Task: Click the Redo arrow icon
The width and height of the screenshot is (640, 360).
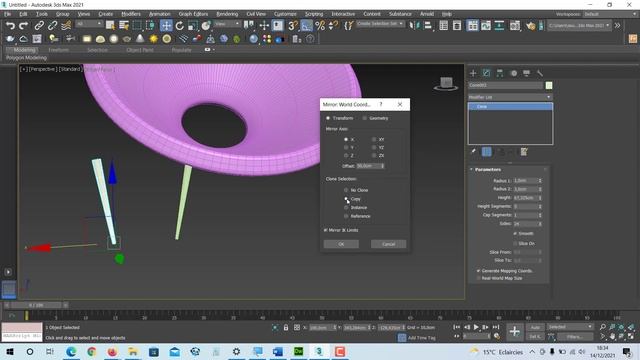Action: [24, 26]
